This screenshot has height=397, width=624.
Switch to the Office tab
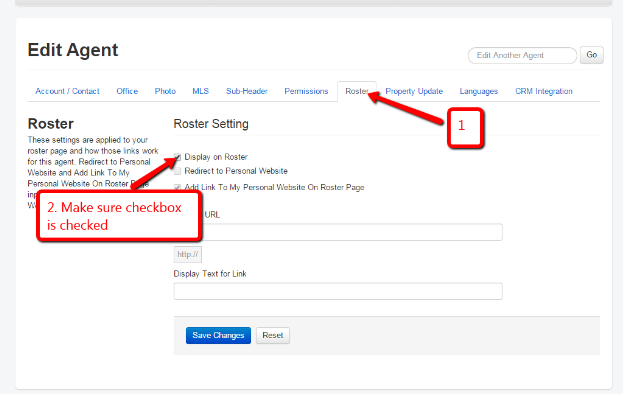(127, 91)
